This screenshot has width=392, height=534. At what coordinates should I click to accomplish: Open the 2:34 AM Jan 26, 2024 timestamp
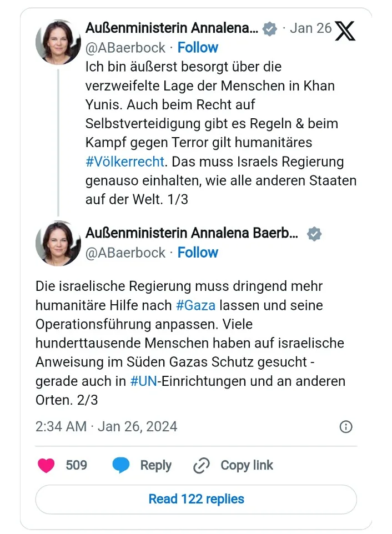click(106, 426)
